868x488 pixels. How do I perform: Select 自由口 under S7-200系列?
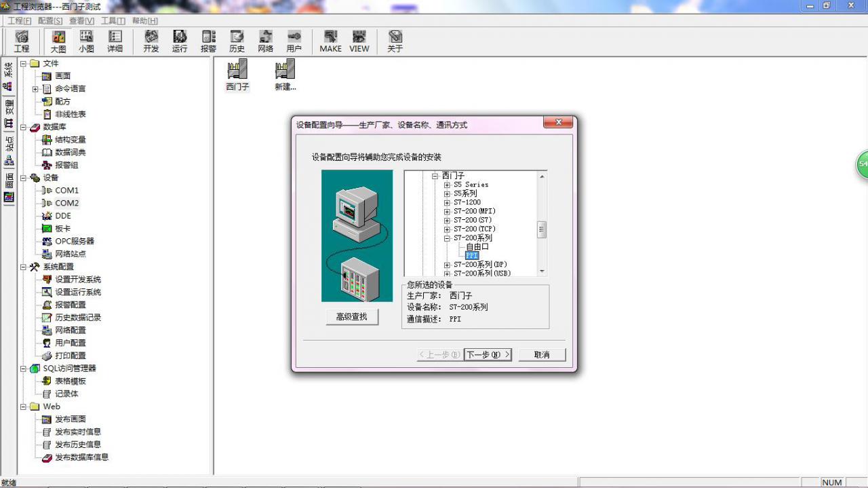click(x=477, y=247)
